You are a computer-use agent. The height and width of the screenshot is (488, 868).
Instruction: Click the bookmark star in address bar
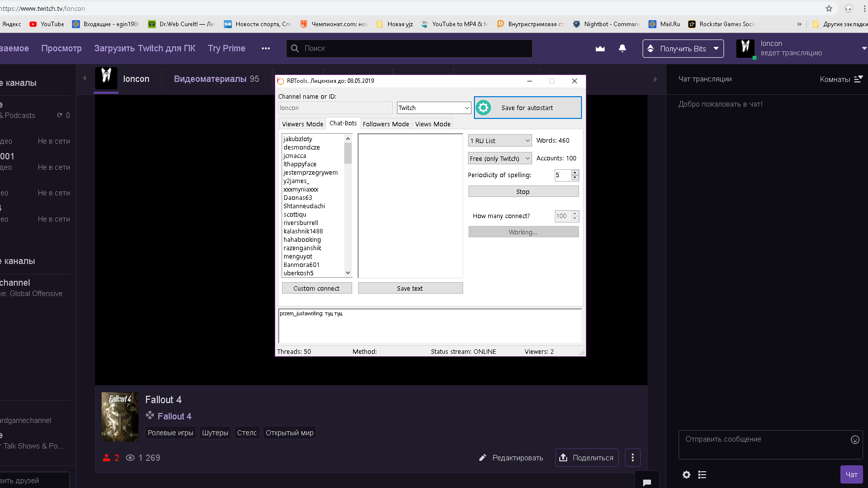[829, 8]
